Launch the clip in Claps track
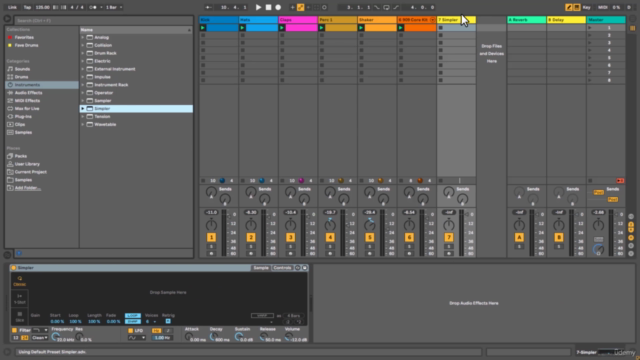The width and height of the screenshot is (640, 360). point(282,28)
